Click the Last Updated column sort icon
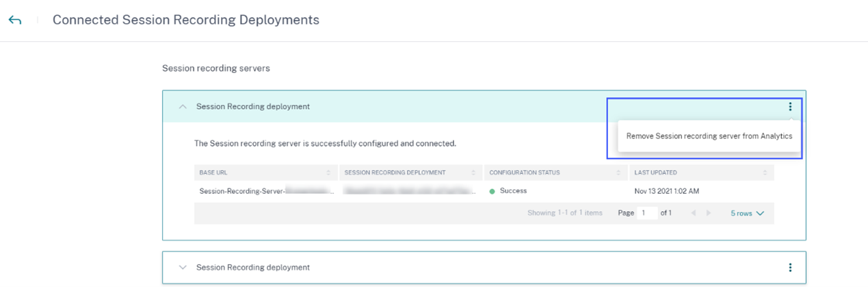The width and height of the screenshot is (868, 287). [765, 173]
